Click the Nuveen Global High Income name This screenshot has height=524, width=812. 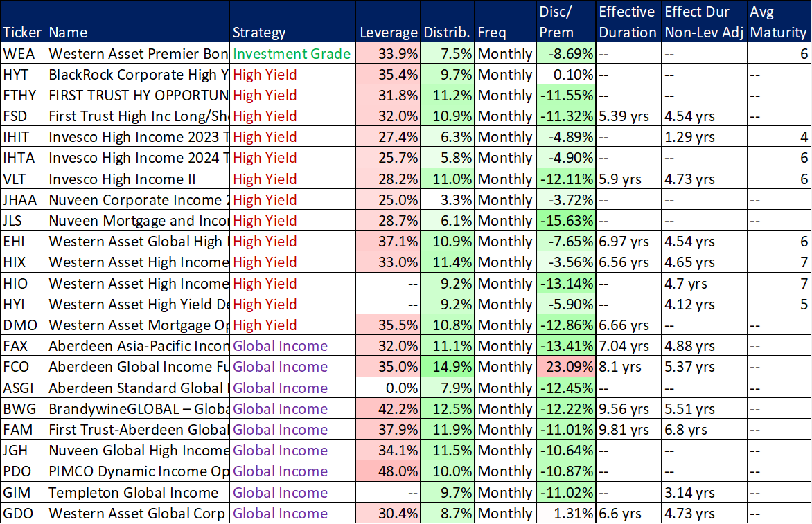(x=138, y=450)
